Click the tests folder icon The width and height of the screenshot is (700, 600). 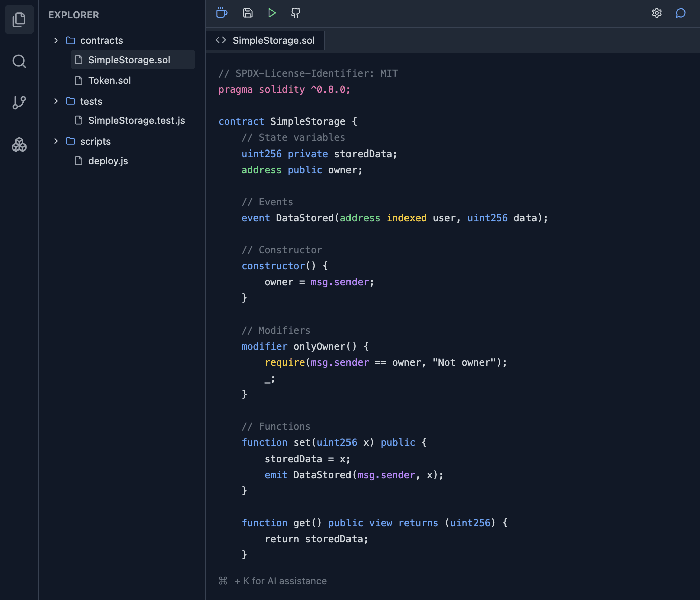[71, 101]
